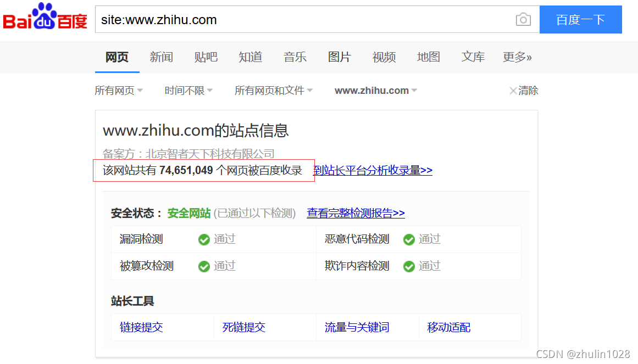This screenshot has height=364, width=638.
Task: Click the 安全网站 status text
Action: [189, 213]
